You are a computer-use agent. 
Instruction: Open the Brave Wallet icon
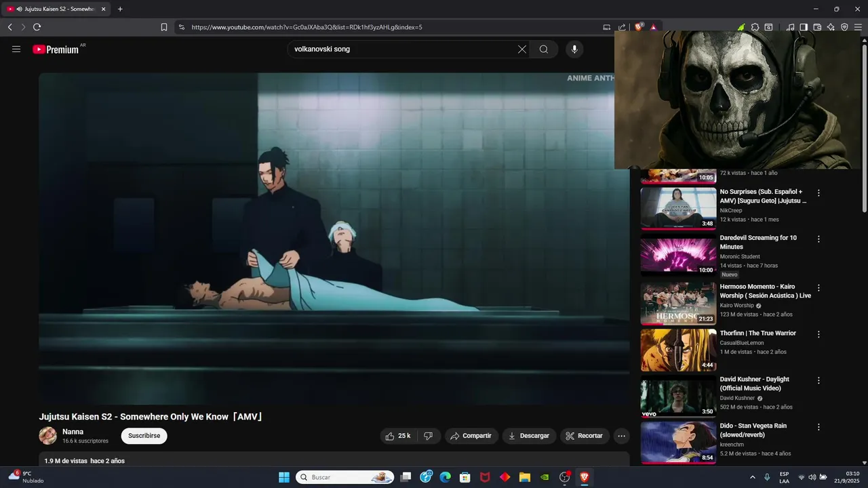point(817,27)
